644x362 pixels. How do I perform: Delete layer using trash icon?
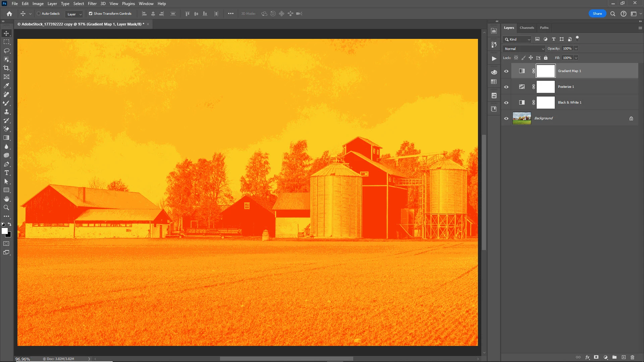(632, 357)
